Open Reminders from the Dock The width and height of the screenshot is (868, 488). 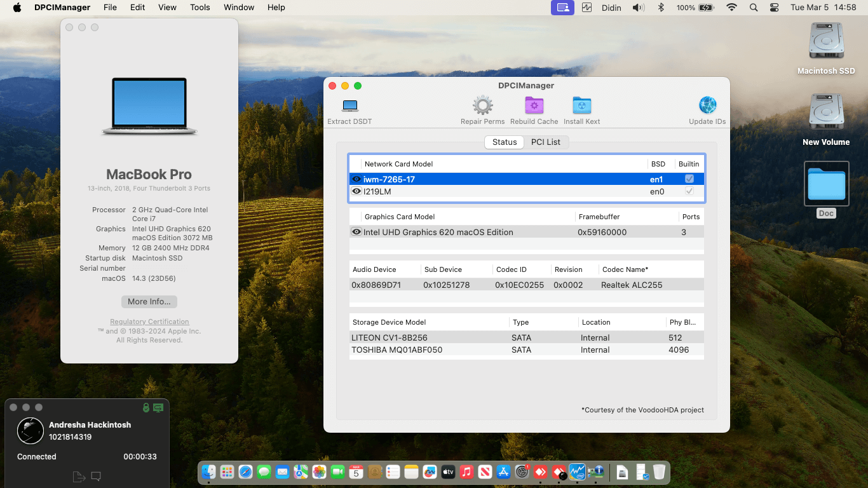point(393,471)
